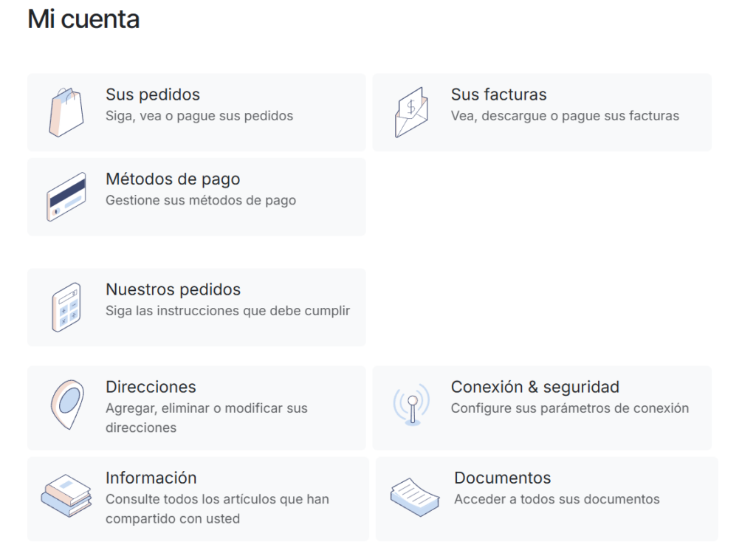Click the Documentos card description text
The image size is (756, 553).
557,499
